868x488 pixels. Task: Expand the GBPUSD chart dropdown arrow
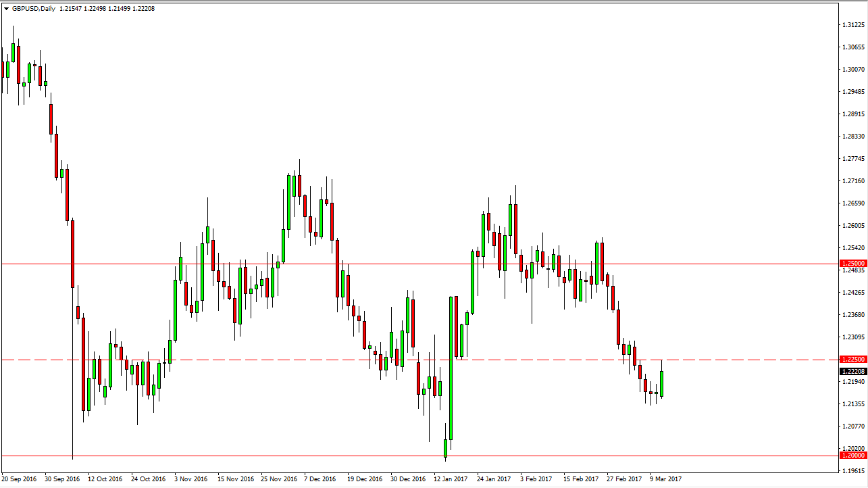point(7,9)
